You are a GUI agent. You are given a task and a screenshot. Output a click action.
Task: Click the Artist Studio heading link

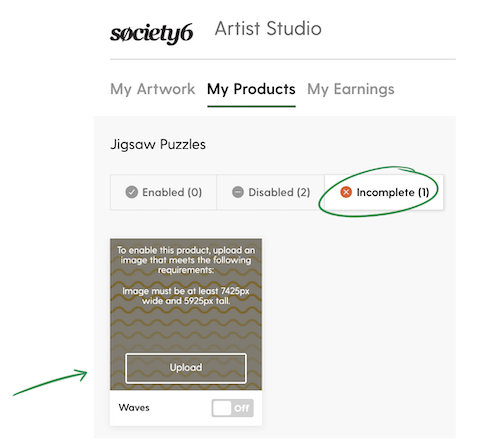[x=268, y=29]
